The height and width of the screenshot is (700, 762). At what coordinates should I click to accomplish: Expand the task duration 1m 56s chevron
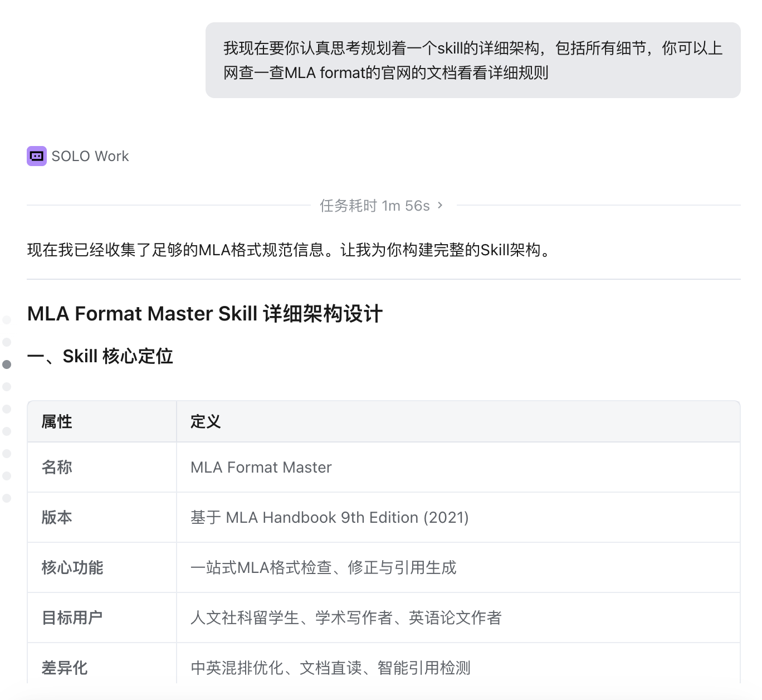[x=440, y=206]
